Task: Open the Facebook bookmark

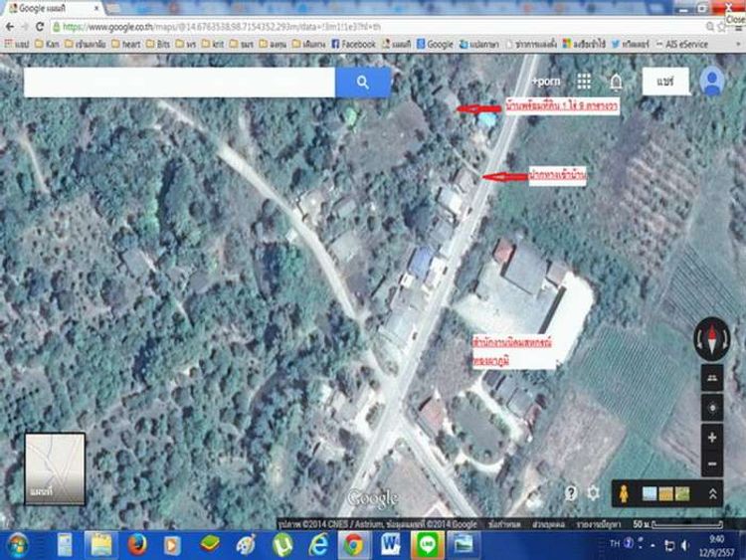Action: coord(353,45)
